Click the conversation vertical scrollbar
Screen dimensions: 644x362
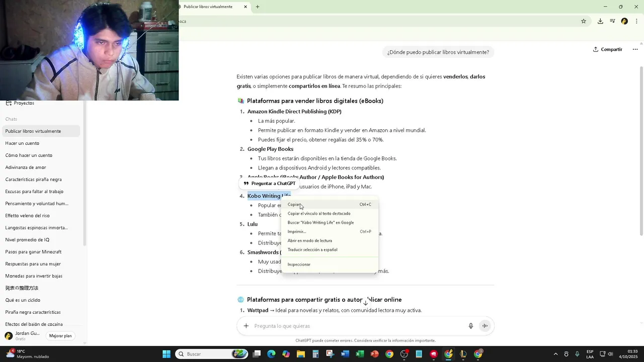[641, 151]
